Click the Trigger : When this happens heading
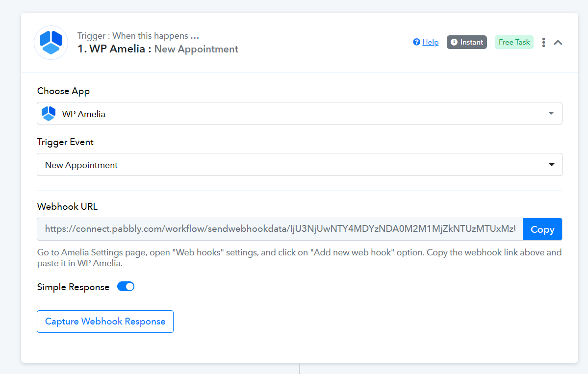The image size is (588, 374). [x=138, y=36]
